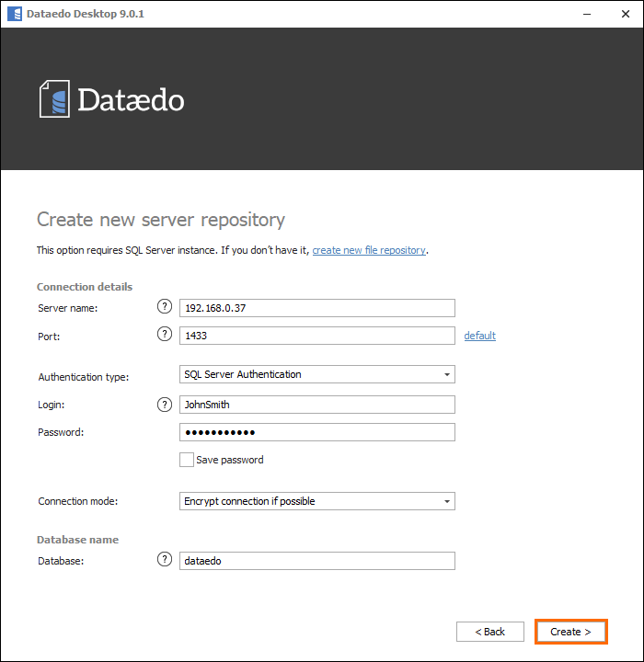
Task: Click the help icon next to Port
Action: point(165,336)
